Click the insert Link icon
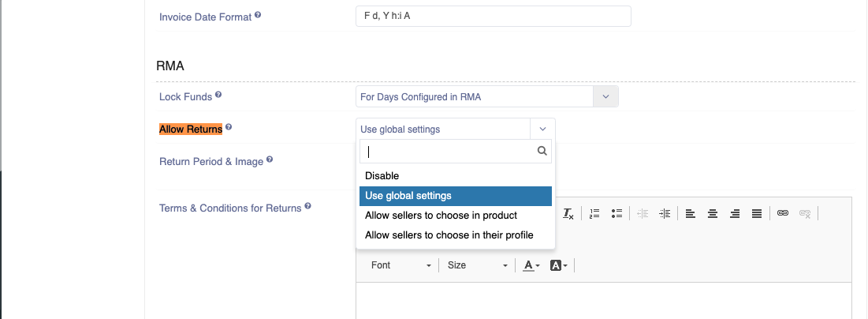This screenshot has height=319, width=868. [x=783, y=214]
